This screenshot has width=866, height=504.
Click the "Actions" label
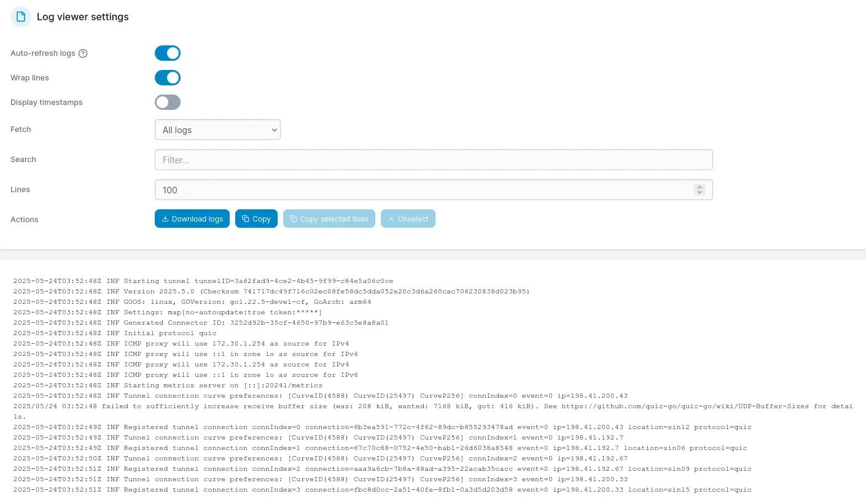pos(25,220)
